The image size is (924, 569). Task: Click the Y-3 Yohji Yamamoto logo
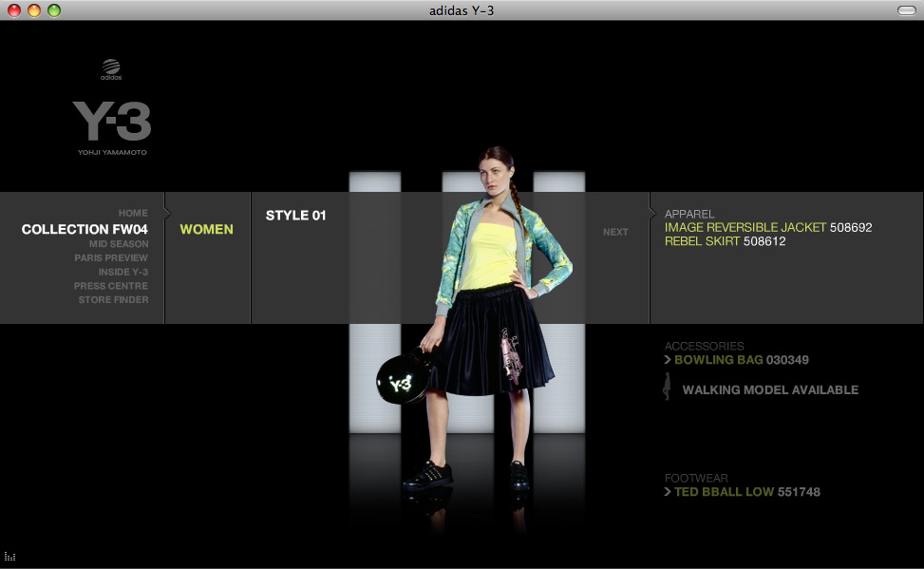112,128
